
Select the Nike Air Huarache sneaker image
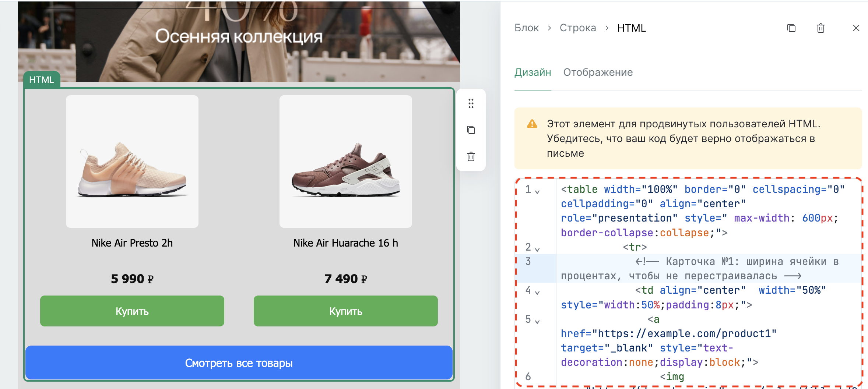point(346,162)
